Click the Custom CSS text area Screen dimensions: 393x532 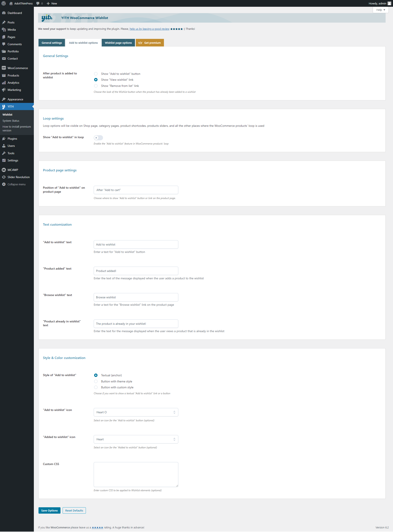point(136,475)
